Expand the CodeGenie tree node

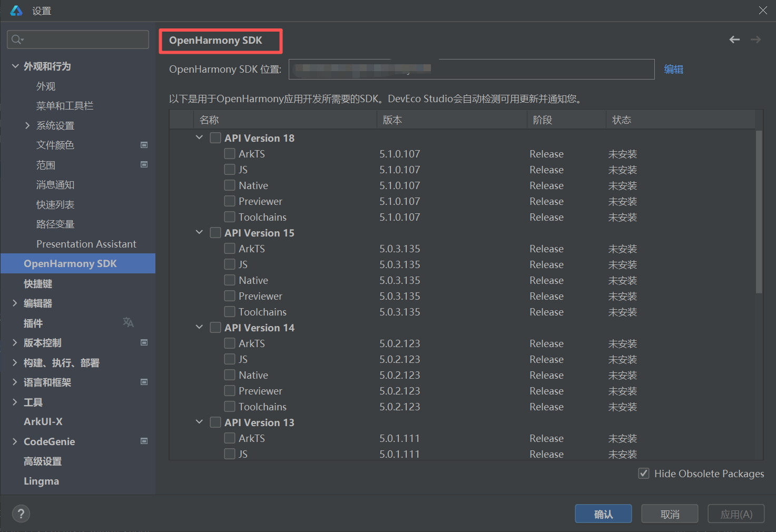pos(15,441)
